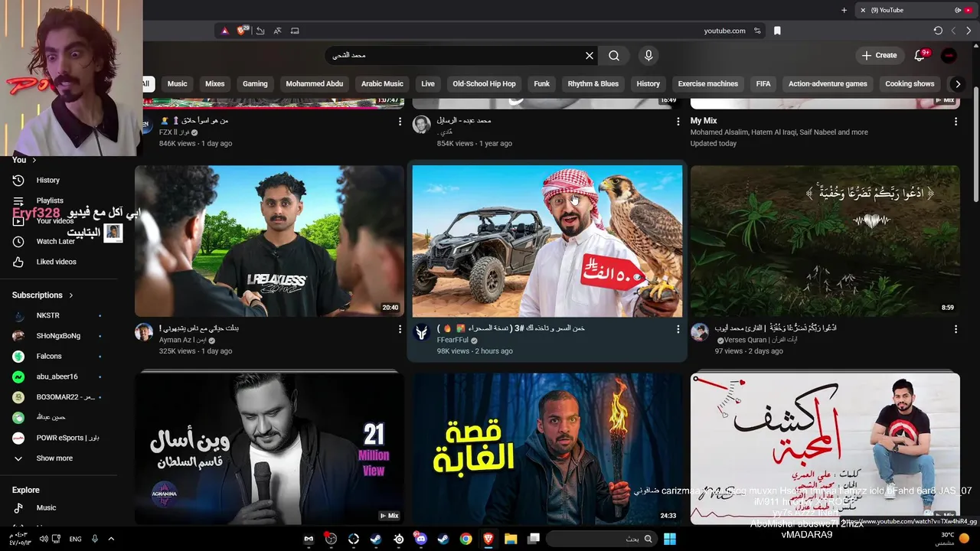Open the FFearFul channel name link
Viewport: 980px width, 551px height.
pyautogui.click(x=453, y=340)
